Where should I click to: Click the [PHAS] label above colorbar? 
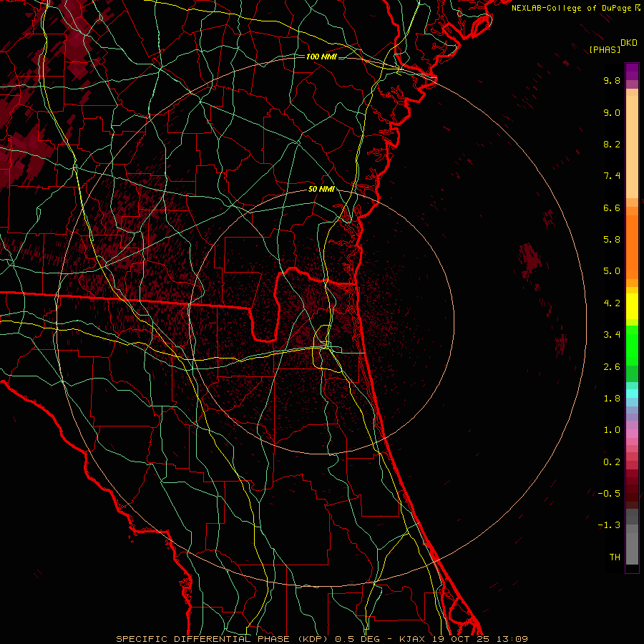(605, 49)
